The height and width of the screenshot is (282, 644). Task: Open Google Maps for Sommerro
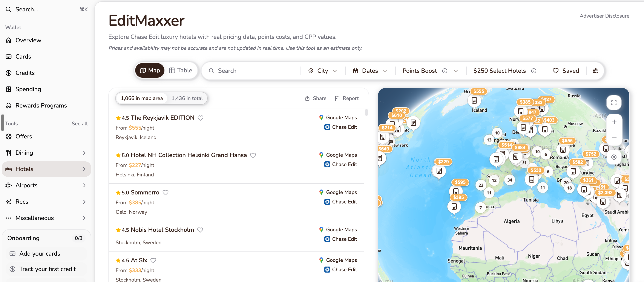338,192
